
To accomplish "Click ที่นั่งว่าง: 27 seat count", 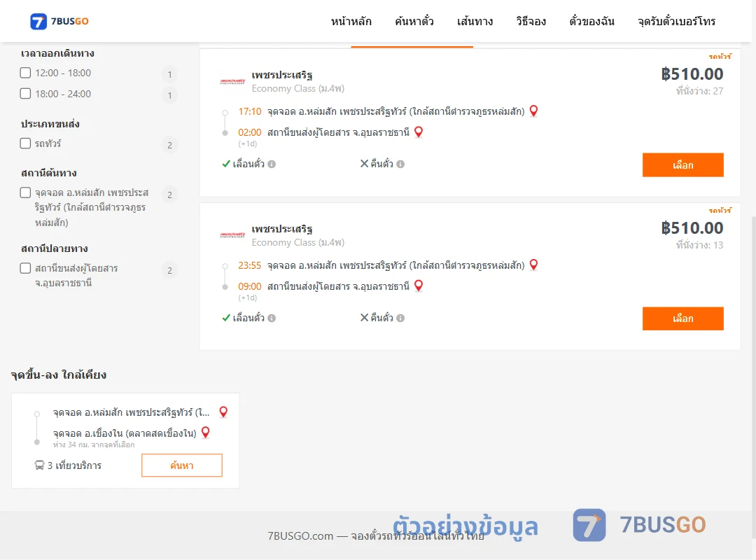I will coord(699,91).
